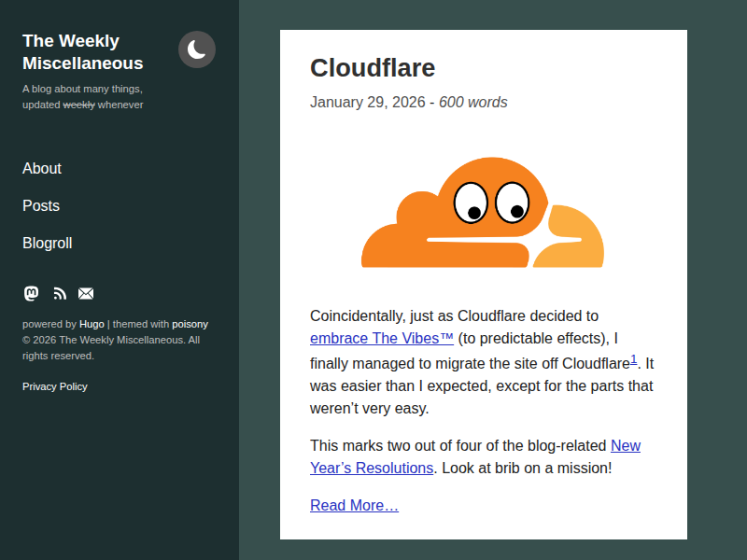Click the orange Cloudflare cloud illustration

(x=483, y=213)
